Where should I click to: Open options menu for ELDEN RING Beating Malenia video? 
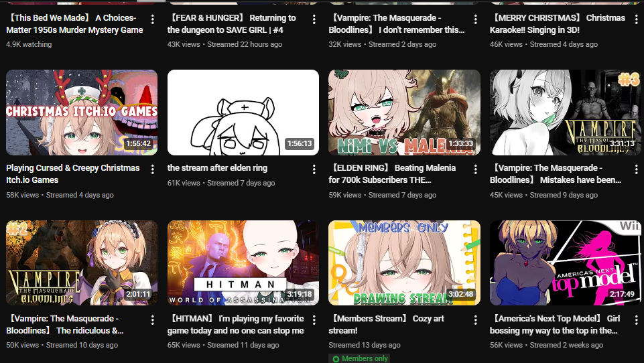click(x=475, y=169)
